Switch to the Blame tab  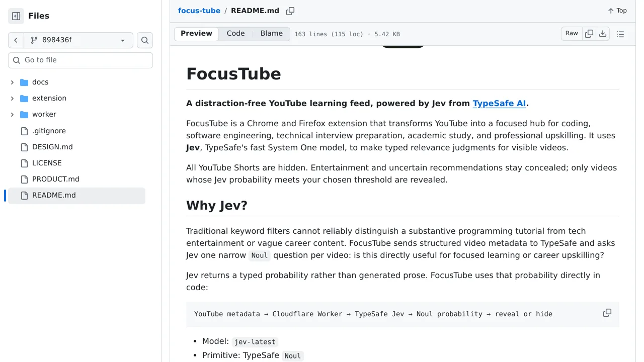(x=271, y=34)
